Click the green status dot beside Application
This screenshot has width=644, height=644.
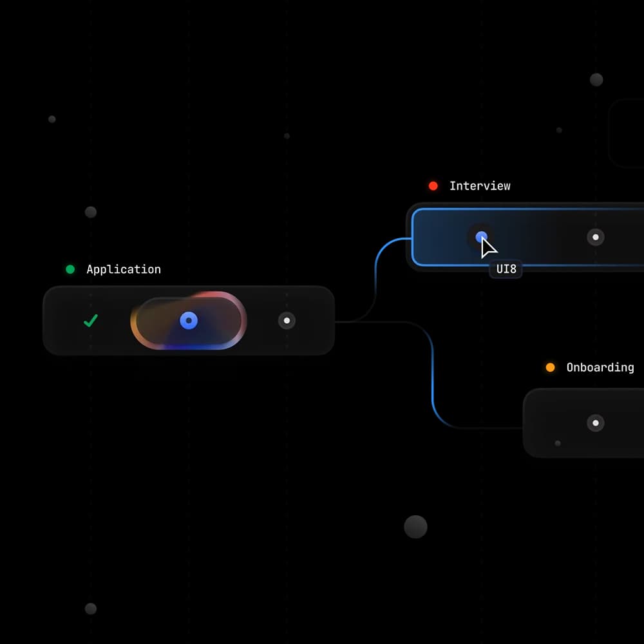[70, 269]
